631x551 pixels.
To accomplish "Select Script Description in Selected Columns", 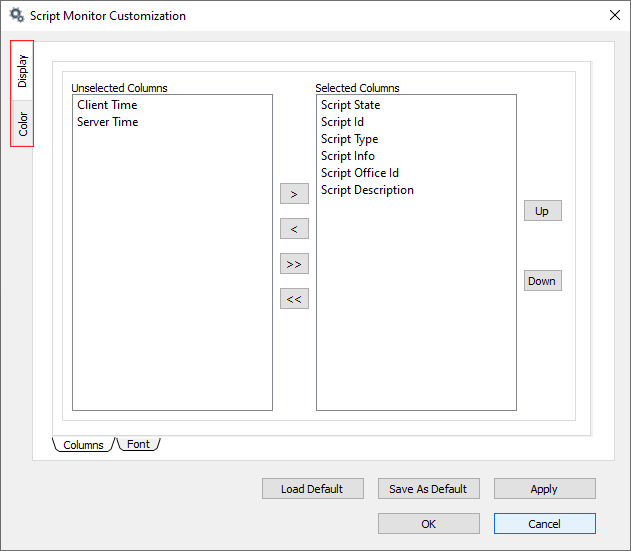I will [x=367, y=190].
